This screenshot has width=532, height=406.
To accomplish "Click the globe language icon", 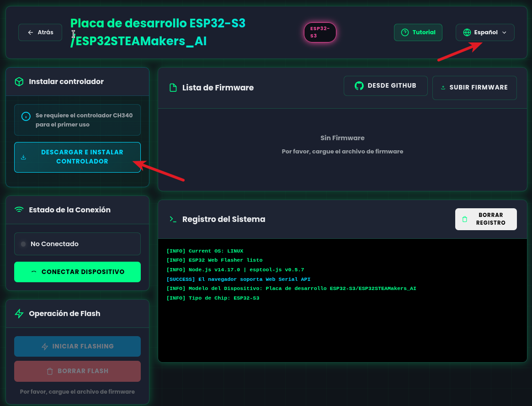I will tap(467, 32).
